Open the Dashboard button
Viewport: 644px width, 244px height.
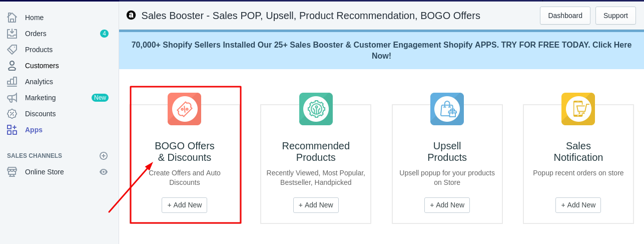coord(565,16)
